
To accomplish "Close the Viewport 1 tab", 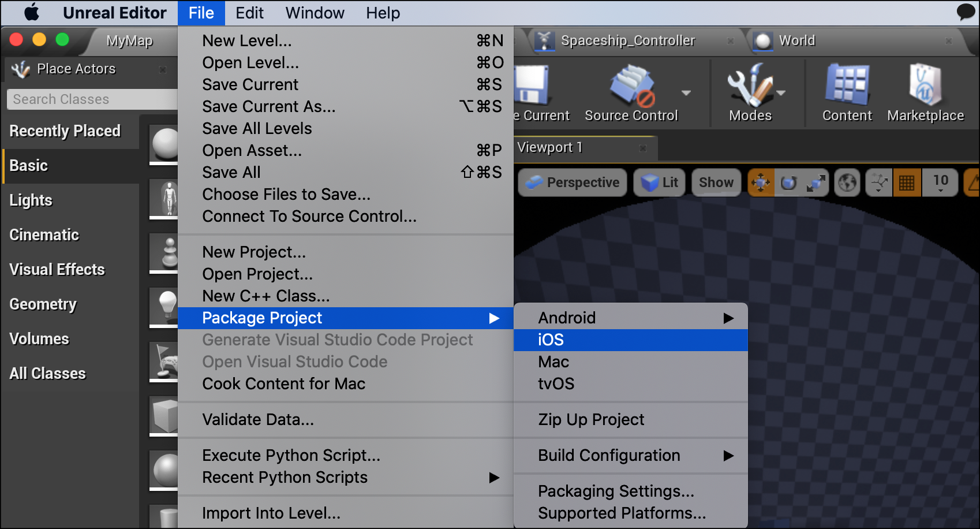I will (x=643, y=148).
